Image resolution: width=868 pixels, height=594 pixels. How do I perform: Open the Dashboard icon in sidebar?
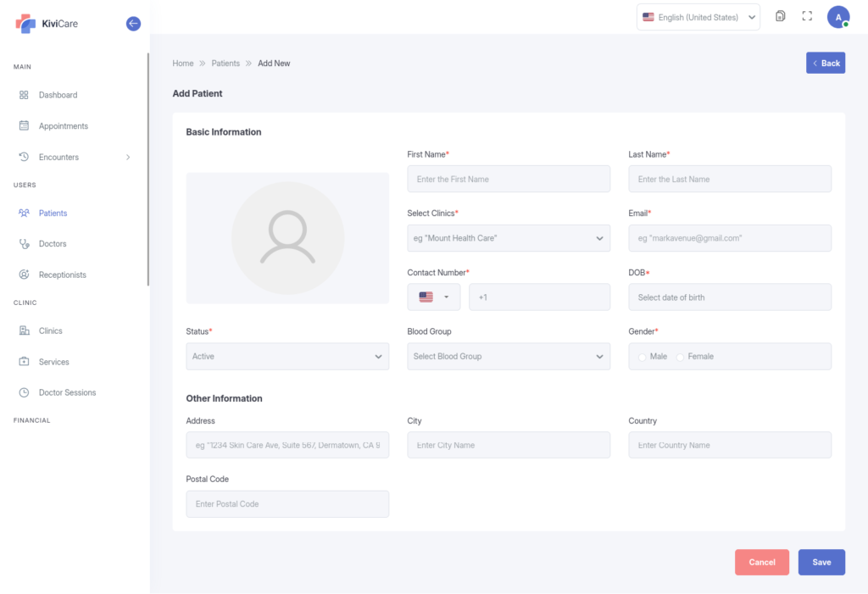tap(24, 95)
